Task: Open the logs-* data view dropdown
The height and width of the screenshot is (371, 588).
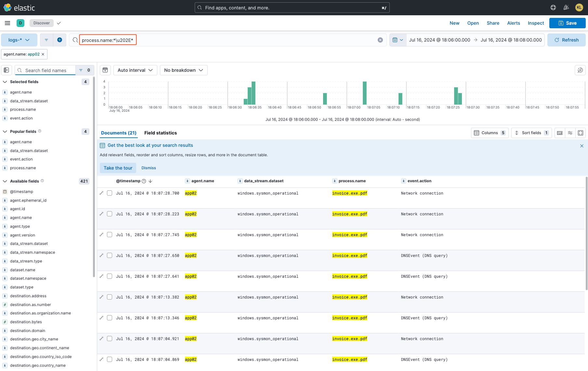Action: 19,40
